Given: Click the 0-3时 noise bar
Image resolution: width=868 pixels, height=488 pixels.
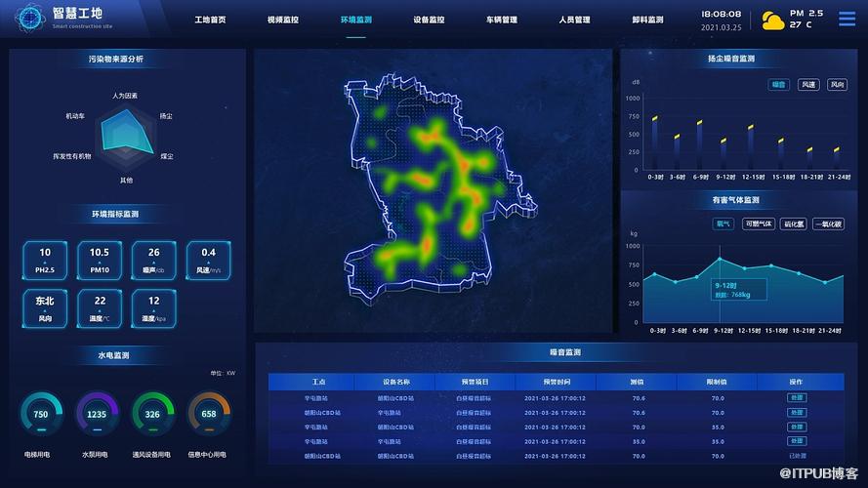Looking at the screenshot, I should coord(655,142).
